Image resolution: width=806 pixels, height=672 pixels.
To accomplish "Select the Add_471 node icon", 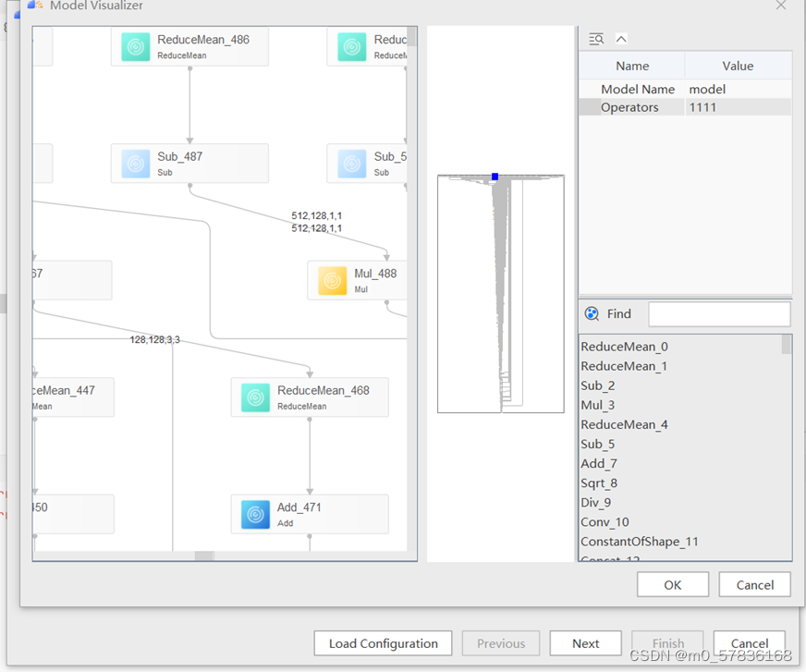I will click(x=255, y=515).
